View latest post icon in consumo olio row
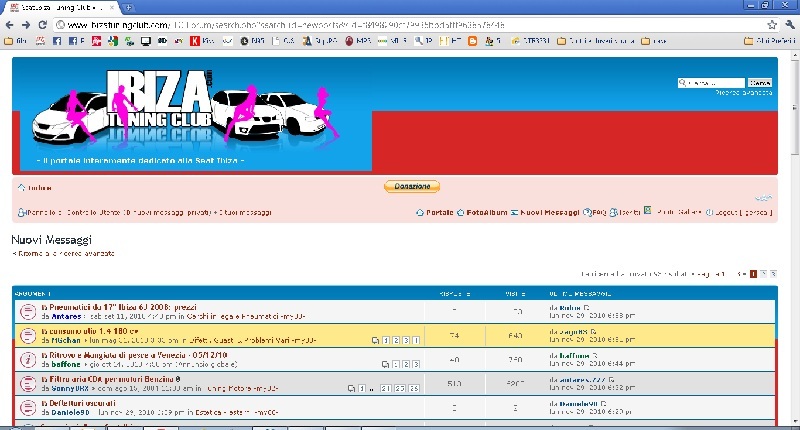Image resolution: width=800 pixels, height=430 pixels. click(593, 332)
